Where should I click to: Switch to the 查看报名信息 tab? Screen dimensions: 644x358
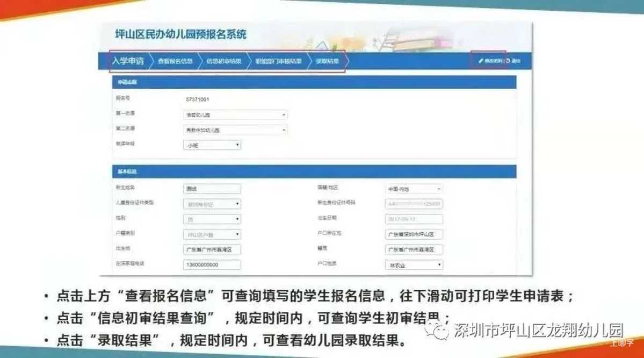pyautogui.click(x=176, y=61)
